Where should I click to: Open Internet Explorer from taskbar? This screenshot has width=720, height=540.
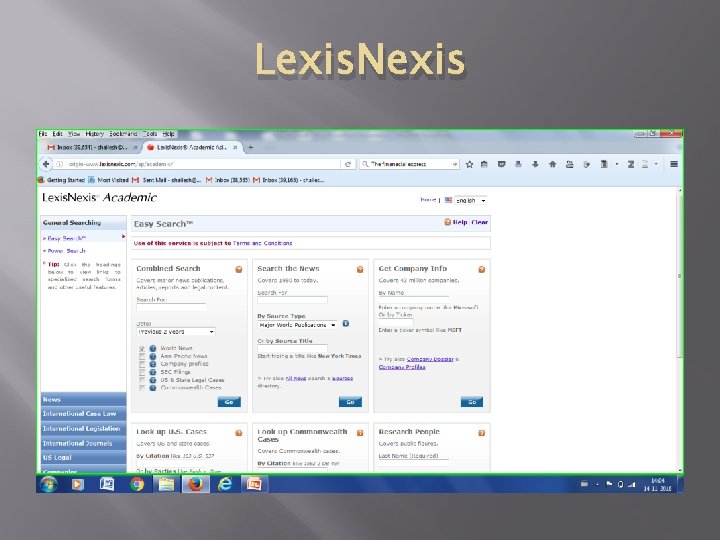225,484
